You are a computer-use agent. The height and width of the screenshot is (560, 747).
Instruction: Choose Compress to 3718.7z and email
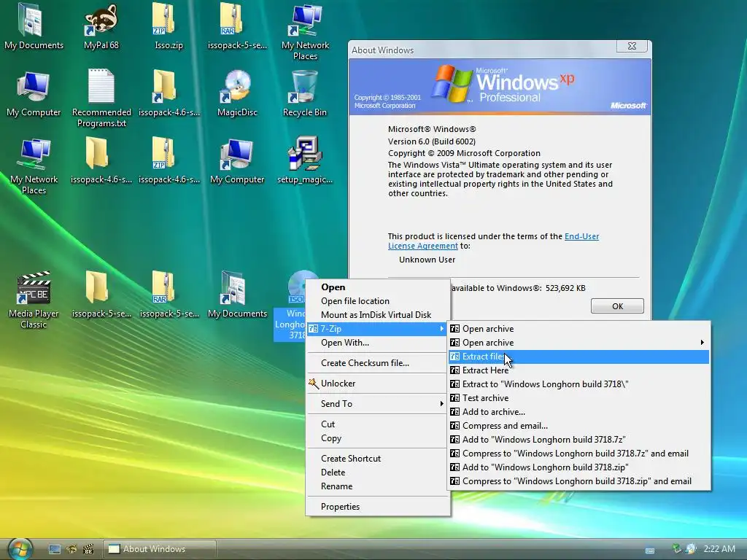[578, 454]
